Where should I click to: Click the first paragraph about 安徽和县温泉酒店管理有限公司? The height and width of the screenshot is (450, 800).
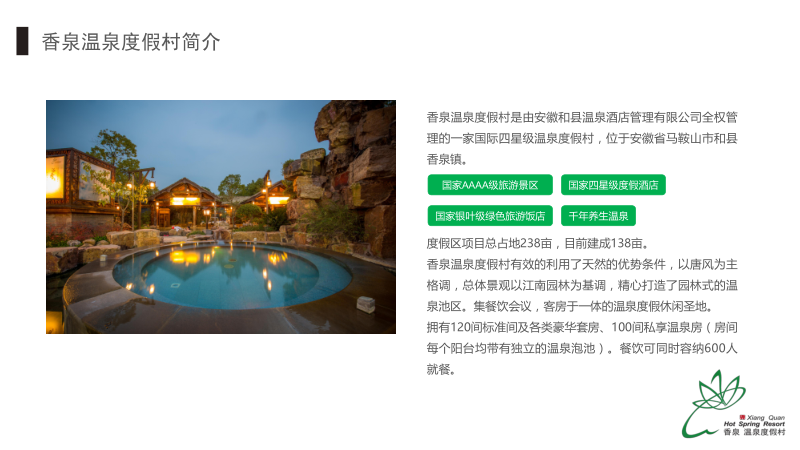click(582, 138)
